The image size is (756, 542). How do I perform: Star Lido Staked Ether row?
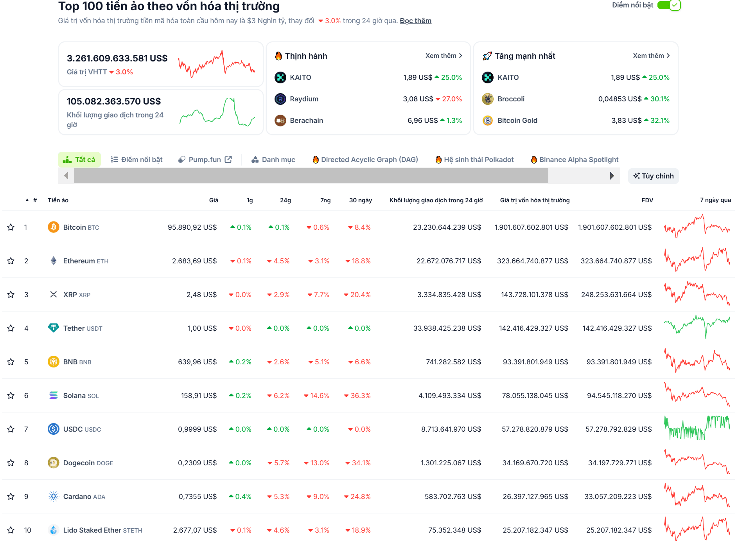pyautogui.click(x=11, y=530)
